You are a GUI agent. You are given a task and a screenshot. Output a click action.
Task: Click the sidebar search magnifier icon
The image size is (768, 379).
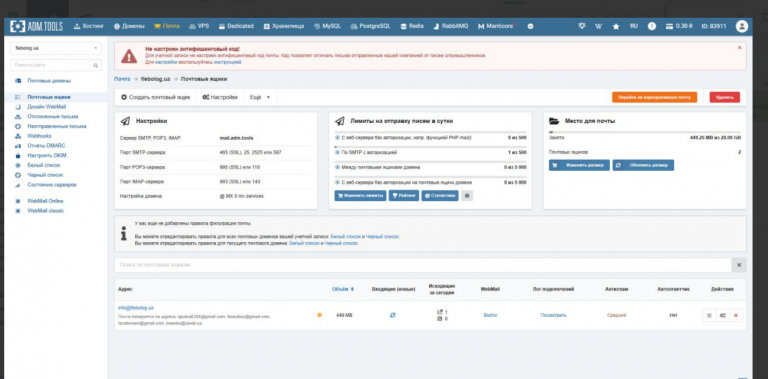96,65
